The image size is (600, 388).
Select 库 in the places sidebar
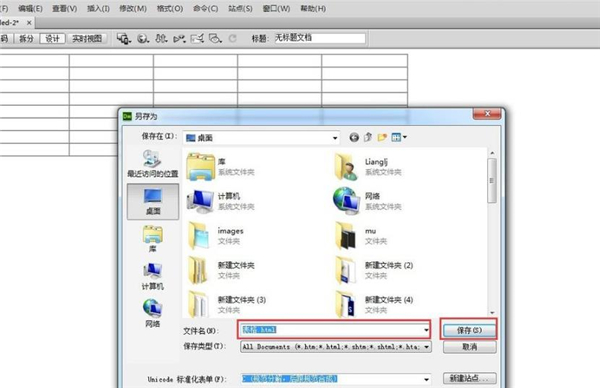coord(153,239)
